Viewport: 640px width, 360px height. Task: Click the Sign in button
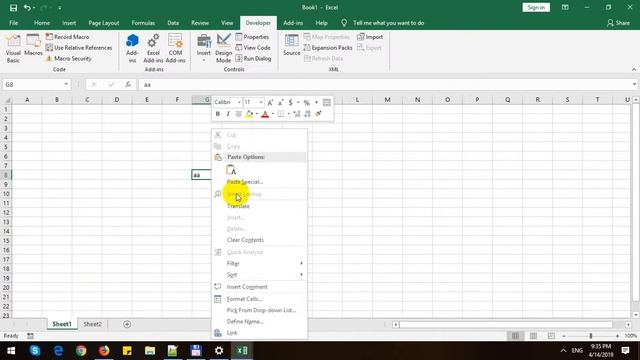536,7
